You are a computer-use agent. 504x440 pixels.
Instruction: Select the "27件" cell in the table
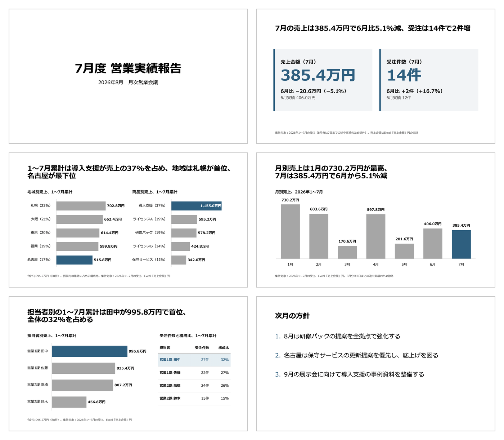pyautogui.click(x=205, y=360)
